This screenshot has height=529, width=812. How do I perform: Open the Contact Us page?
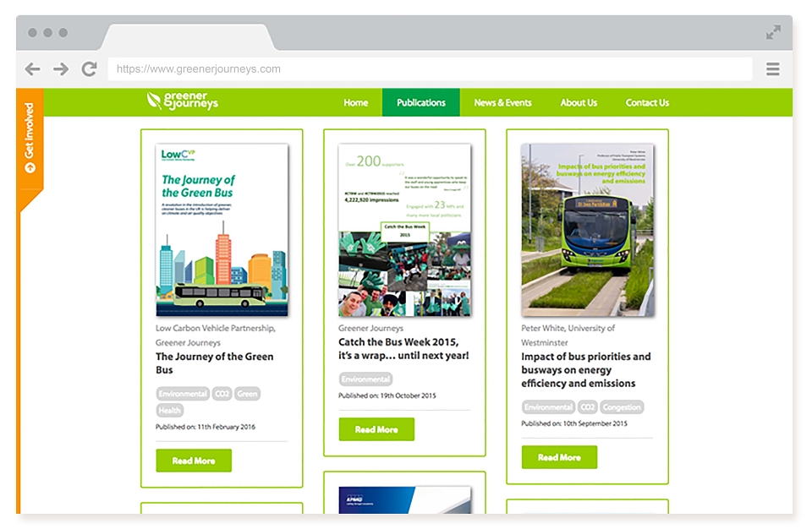[x=647, y=102]
